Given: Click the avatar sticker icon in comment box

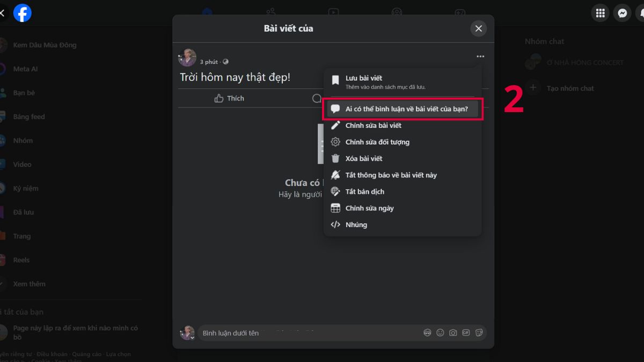Looking at the screenshot, I should tap(427, 333).
